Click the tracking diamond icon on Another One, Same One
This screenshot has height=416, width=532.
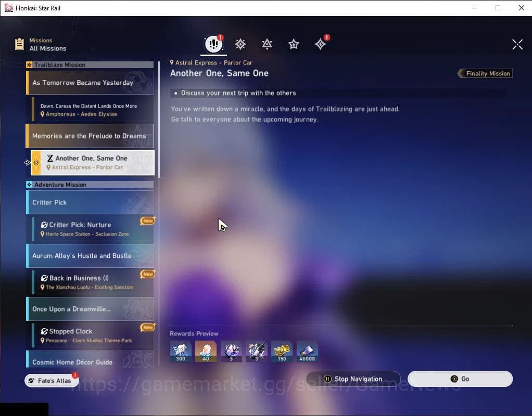coord(36,162)
